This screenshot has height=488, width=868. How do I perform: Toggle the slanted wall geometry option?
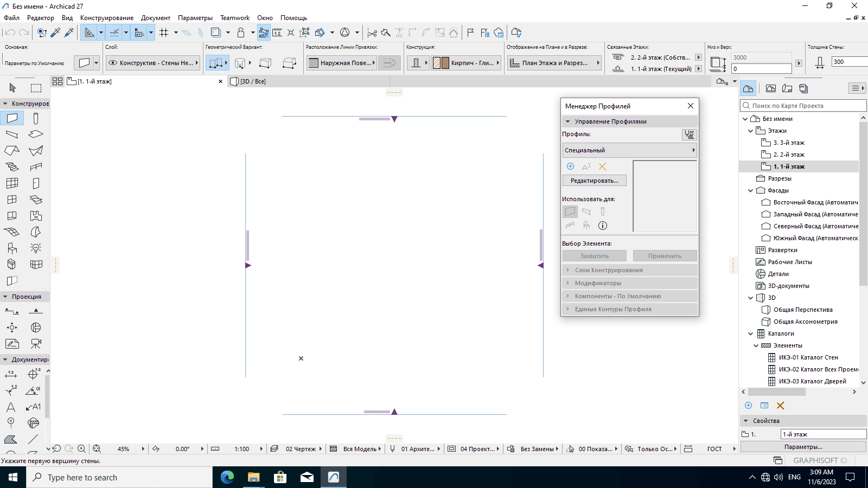[x=265, y=63]
